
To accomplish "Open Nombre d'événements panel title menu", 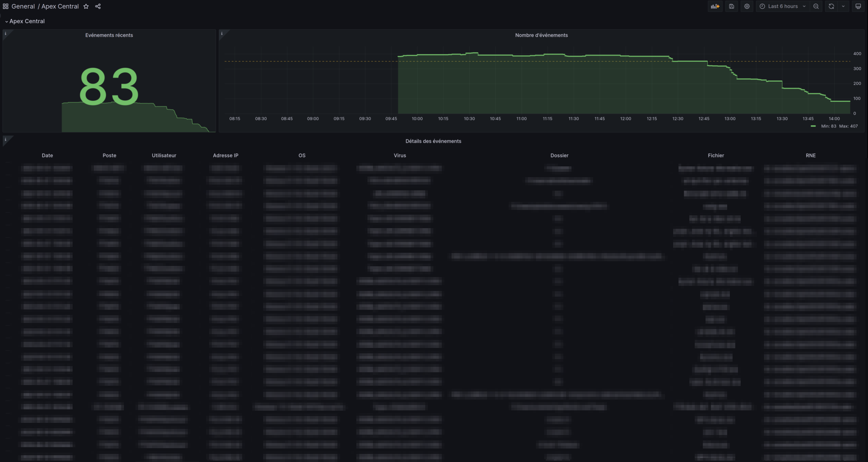I will [x=541, y=35].
